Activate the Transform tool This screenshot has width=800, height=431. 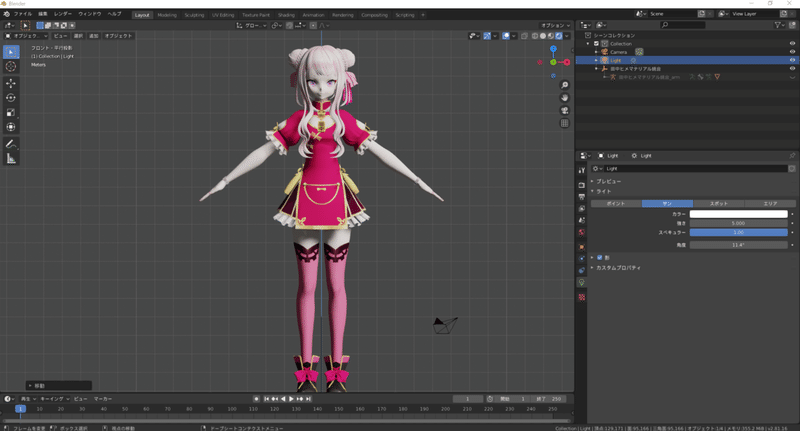[x=11, y=127]
